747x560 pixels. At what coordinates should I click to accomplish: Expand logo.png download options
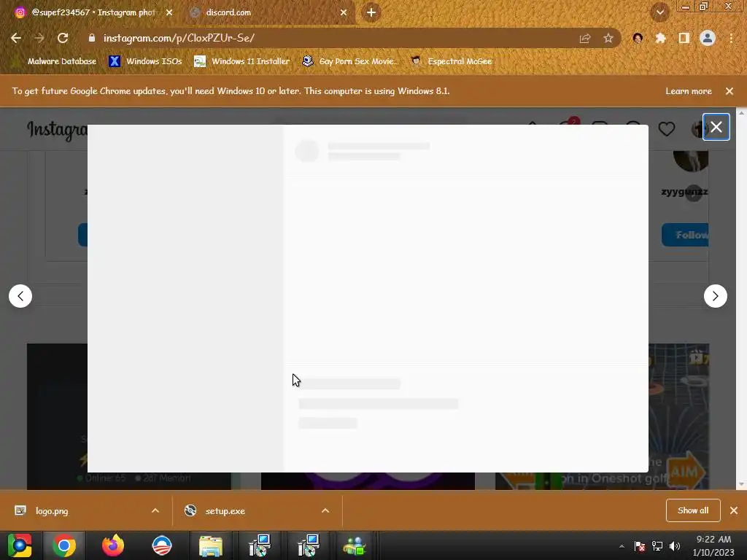click(155, 510)
